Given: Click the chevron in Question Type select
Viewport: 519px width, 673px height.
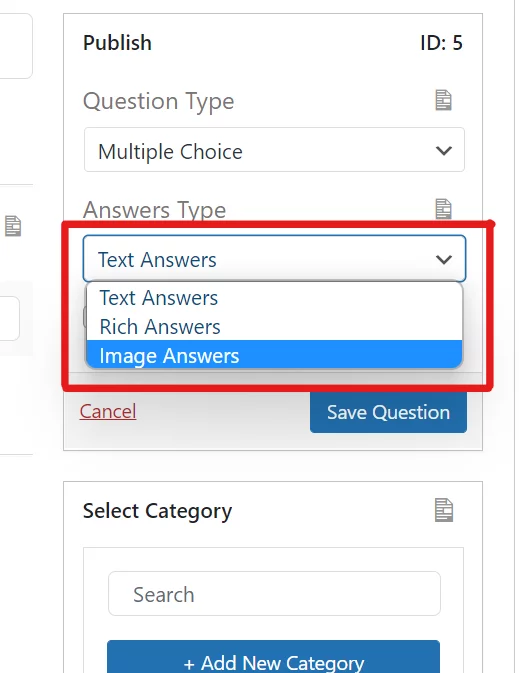Looking at the screenshot, I should pos(443,151).
